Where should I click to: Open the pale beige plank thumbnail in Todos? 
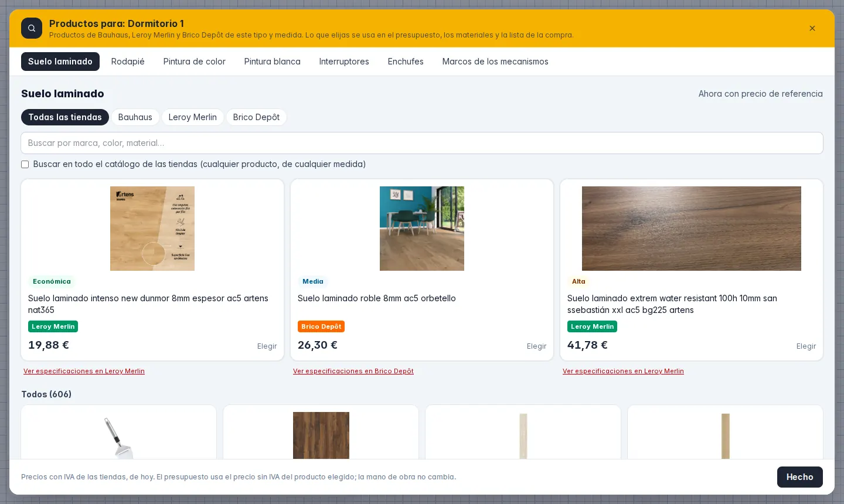(x=523, y=435)
